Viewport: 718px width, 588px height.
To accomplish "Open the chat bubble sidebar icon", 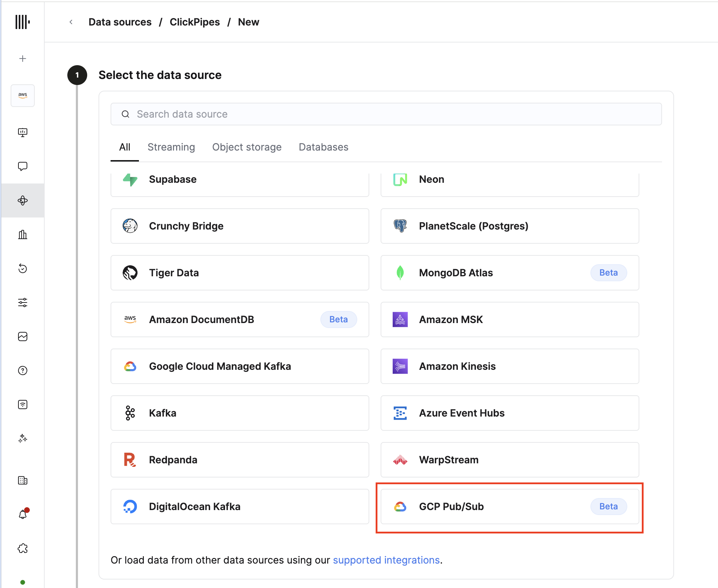I will tap(23, 166).
